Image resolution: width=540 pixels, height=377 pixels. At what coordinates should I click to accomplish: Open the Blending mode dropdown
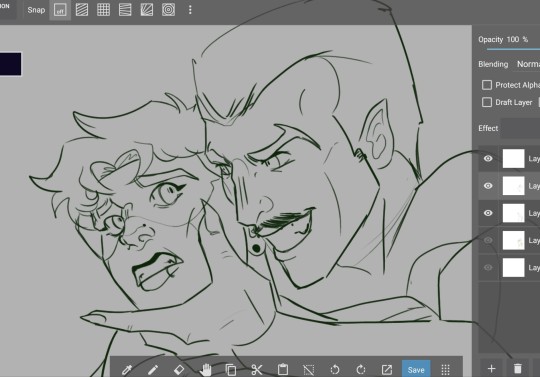point(528,64)
